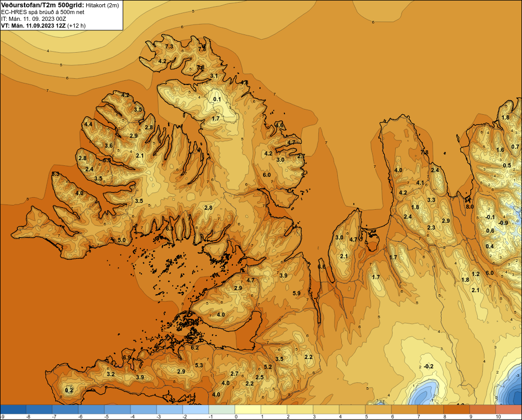Click the highland value '-0.2'
Image resolution: width=522 pixels, height=420 pixels.
click(428, 366)
